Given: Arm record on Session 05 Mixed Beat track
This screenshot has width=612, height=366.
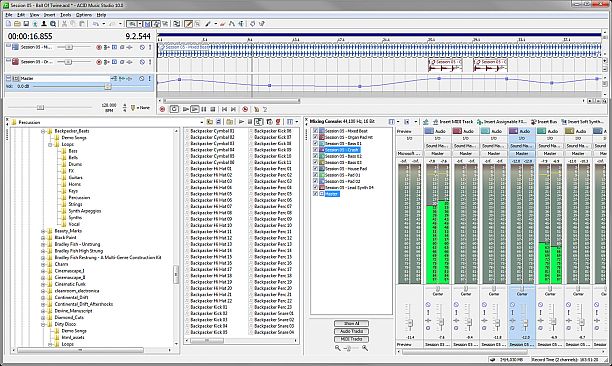Looking at the screenshot, I should pos(99,47).
